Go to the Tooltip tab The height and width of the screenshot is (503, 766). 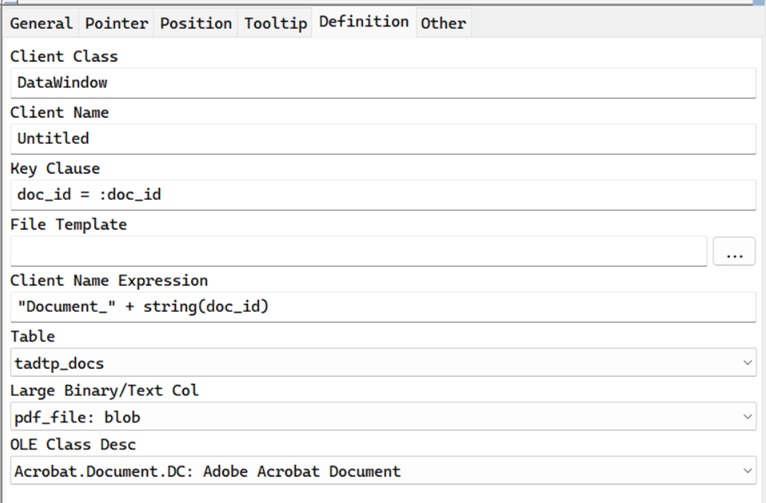276,23
